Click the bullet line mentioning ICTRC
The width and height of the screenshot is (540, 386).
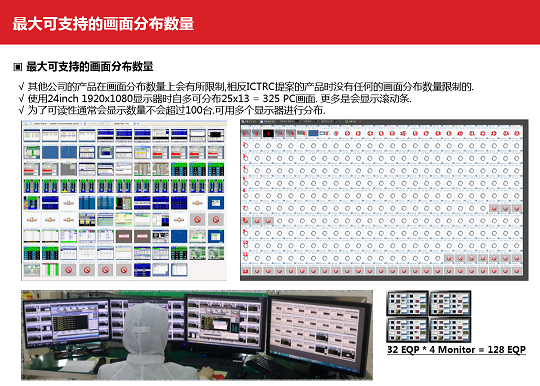coord(250,86)
